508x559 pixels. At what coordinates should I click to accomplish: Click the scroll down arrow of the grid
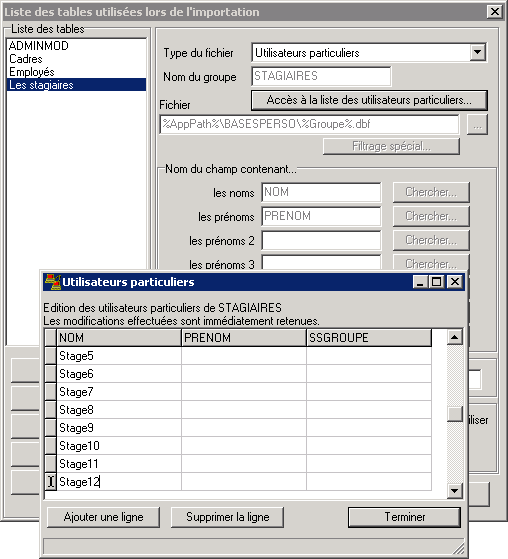pyautogui.click(x=455, y=491)
